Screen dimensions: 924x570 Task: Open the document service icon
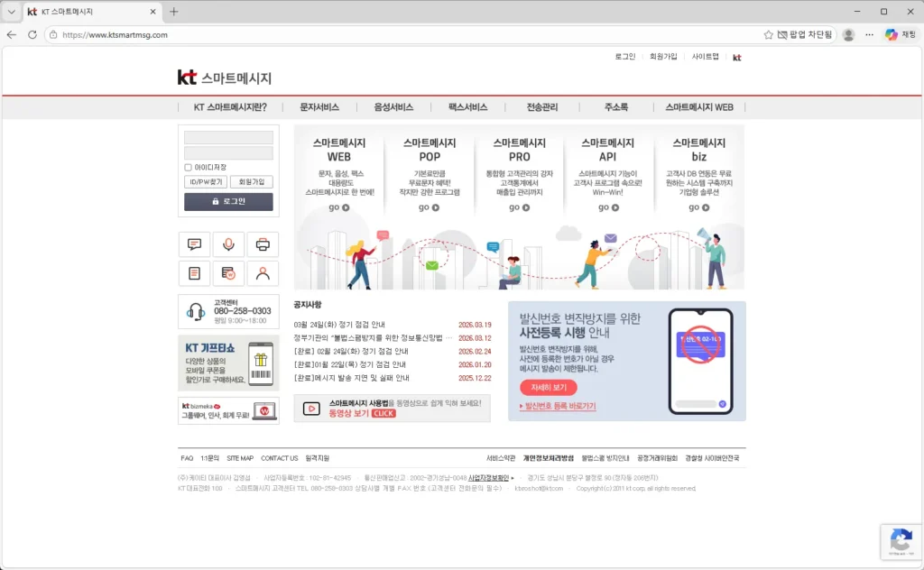click(195, 272)
